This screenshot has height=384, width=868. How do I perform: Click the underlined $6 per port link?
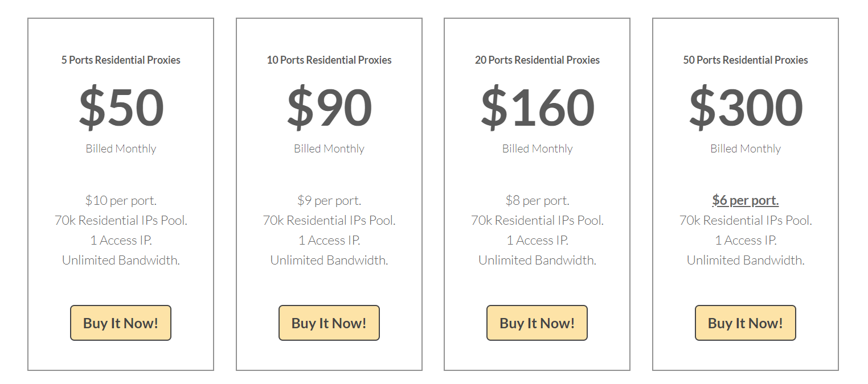[746, 200]
